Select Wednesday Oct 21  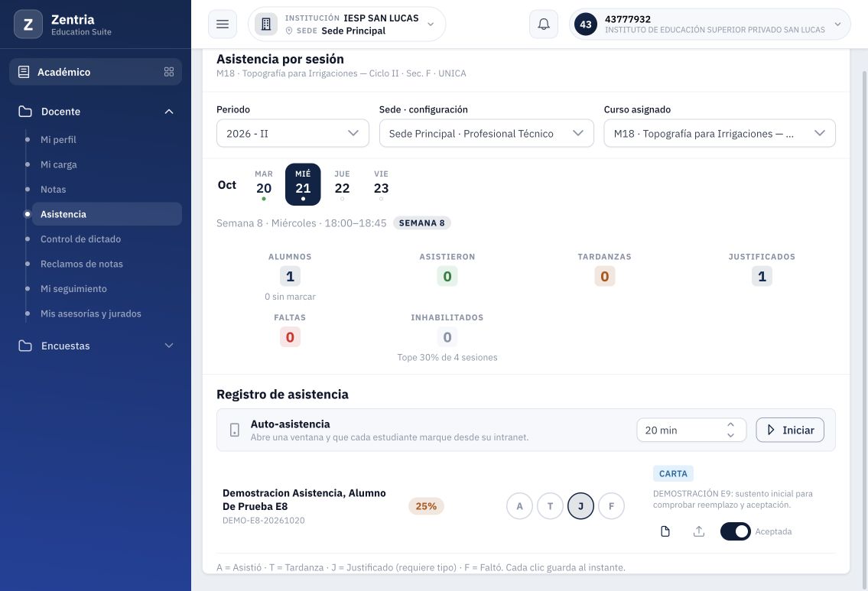click(x=303, y=184)
